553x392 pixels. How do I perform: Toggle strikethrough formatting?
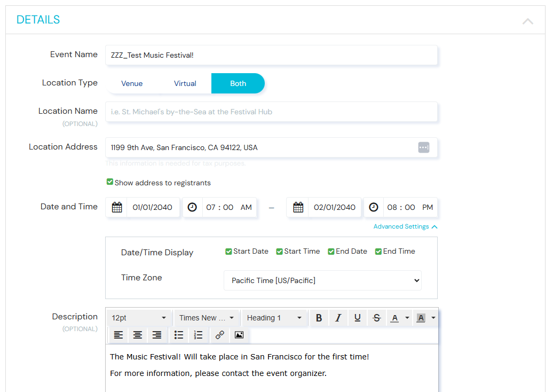[377, 318]
